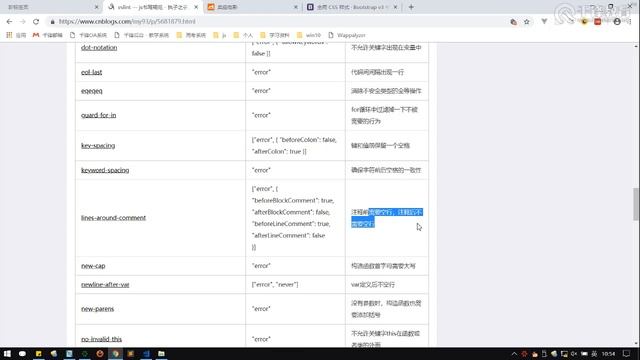Open the notification center icon

coord(627,354)
